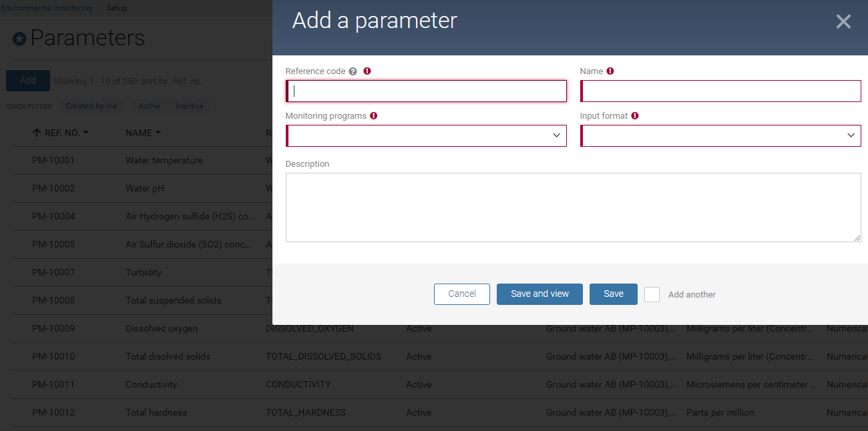
Task: Click the Save button
Action: [614, 294]
